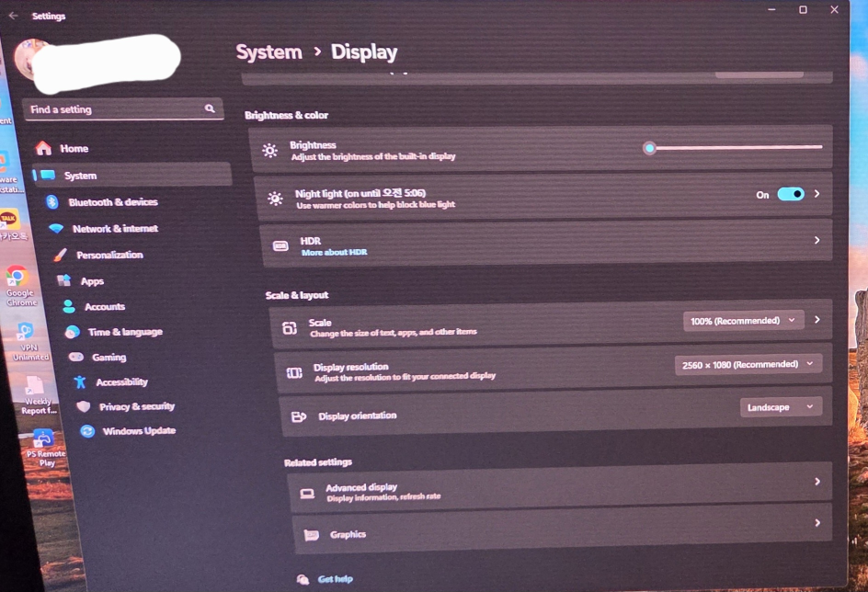Click the System monitor icon in sidebar

[x=48, y=176]
